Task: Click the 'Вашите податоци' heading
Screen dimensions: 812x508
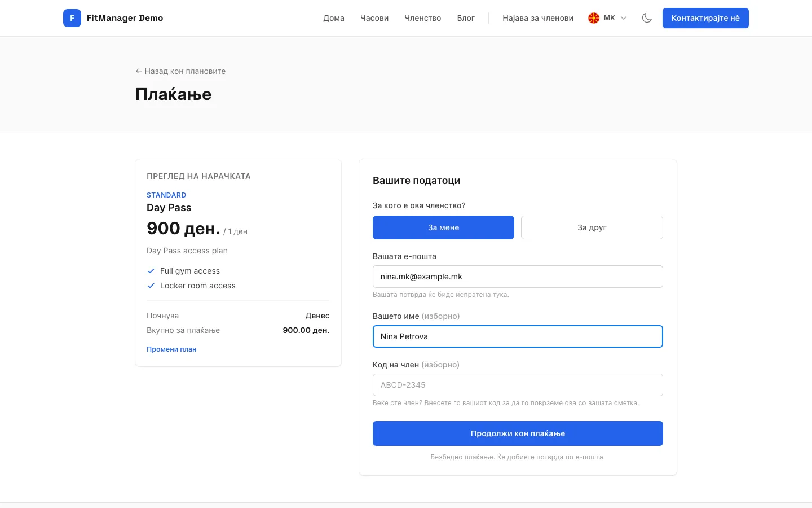Action: [x=417, y=181]
